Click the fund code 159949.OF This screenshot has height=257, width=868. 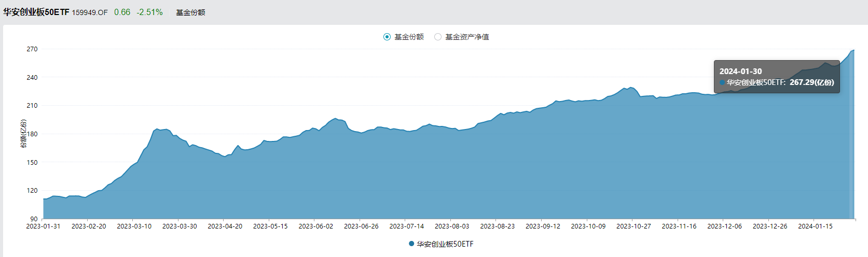click(90, 12)
